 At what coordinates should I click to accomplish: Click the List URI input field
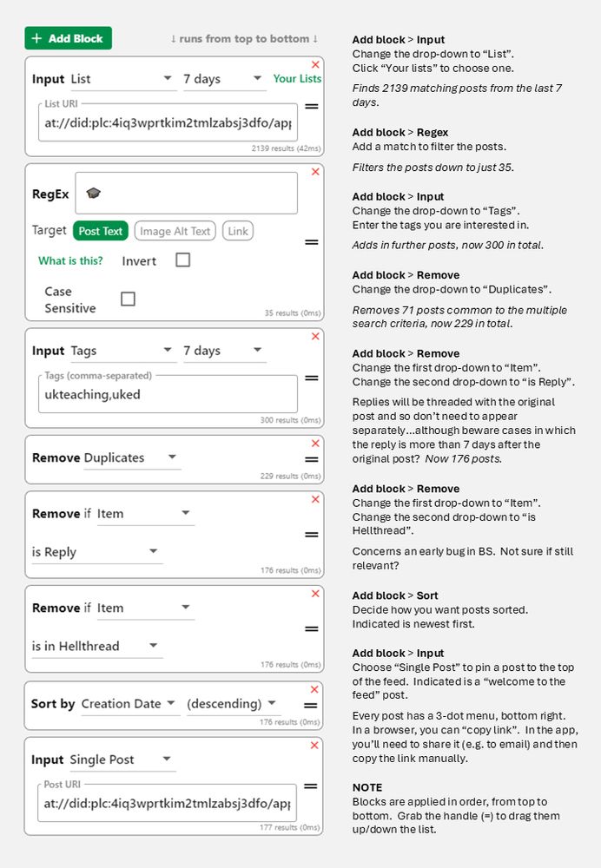[168, 122]
